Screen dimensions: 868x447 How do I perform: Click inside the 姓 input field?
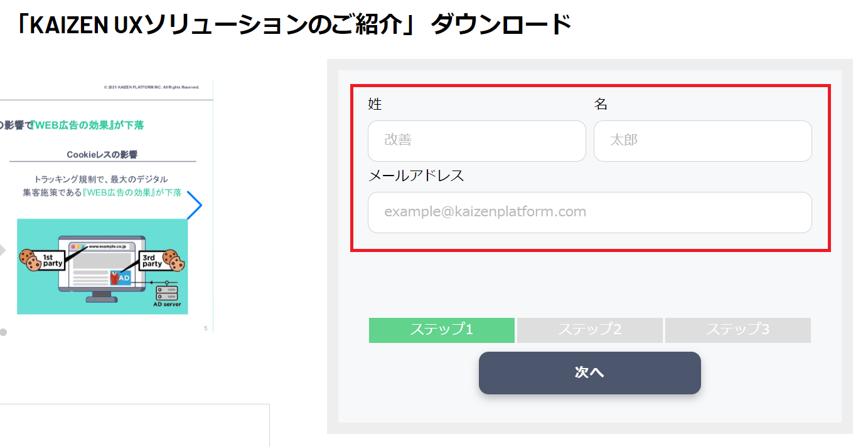[476, 140]
